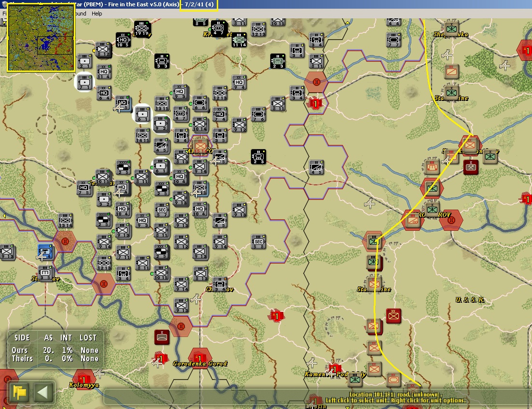Select isolated unit marked 4 5 inside hex outline

pyautogui.click(x=317, y=168)
